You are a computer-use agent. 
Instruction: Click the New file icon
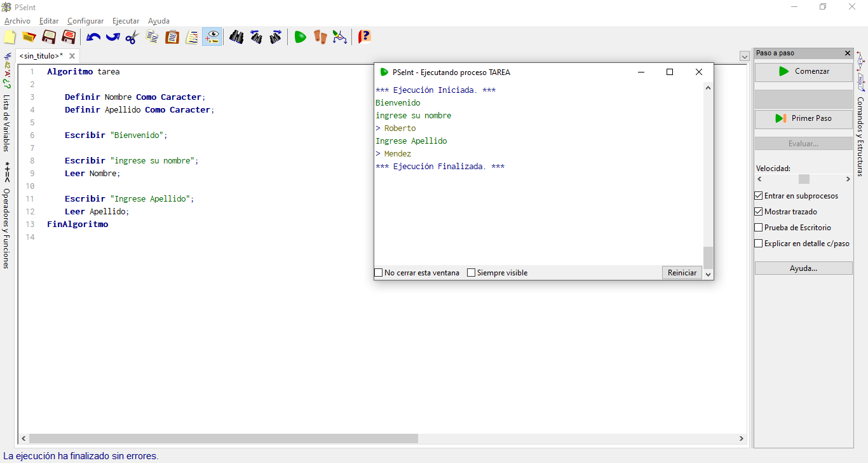10,37
